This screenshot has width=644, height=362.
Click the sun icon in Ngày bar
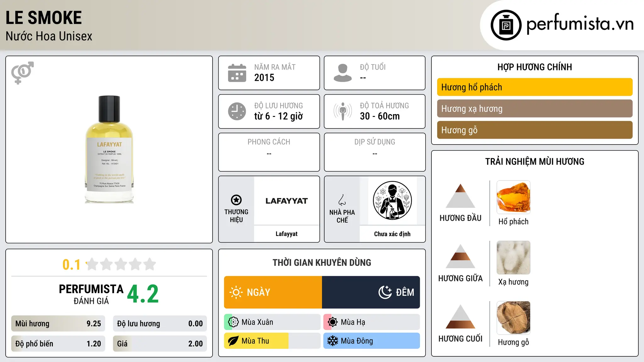(236, 292)
